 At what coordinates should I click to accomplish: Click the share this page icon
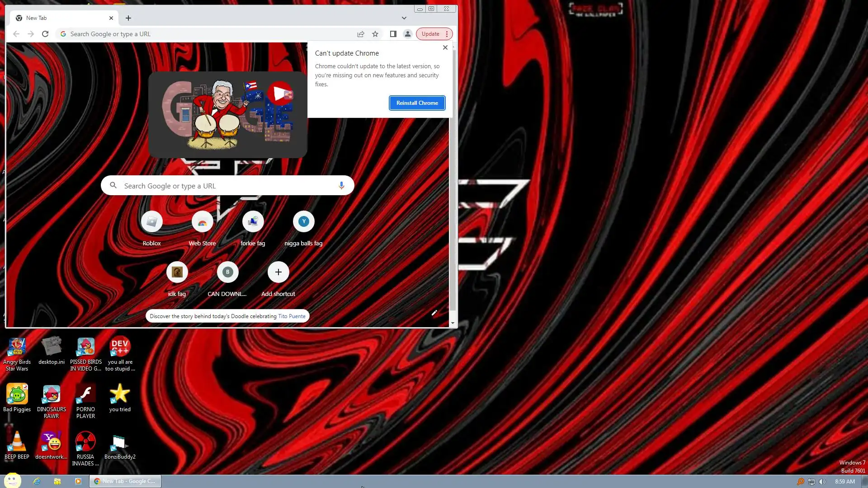pyautogui.click(x=361, y=34)
